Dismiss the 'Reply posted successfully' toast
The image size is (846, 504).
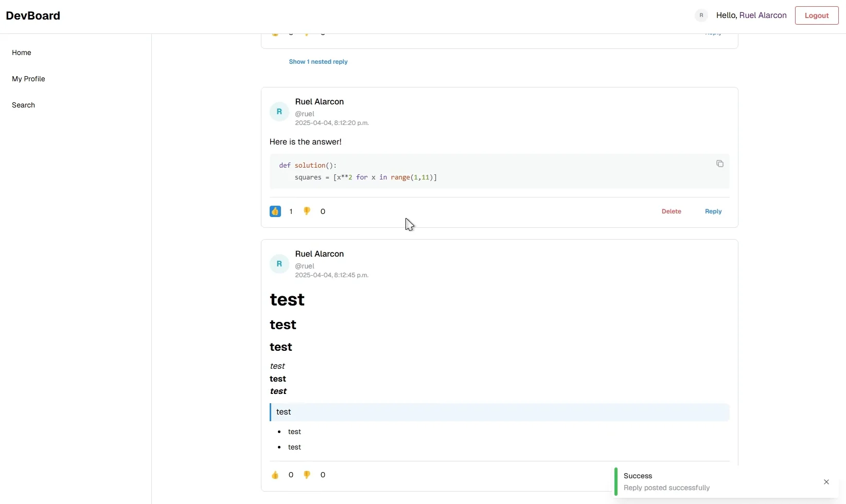(826, 482)
